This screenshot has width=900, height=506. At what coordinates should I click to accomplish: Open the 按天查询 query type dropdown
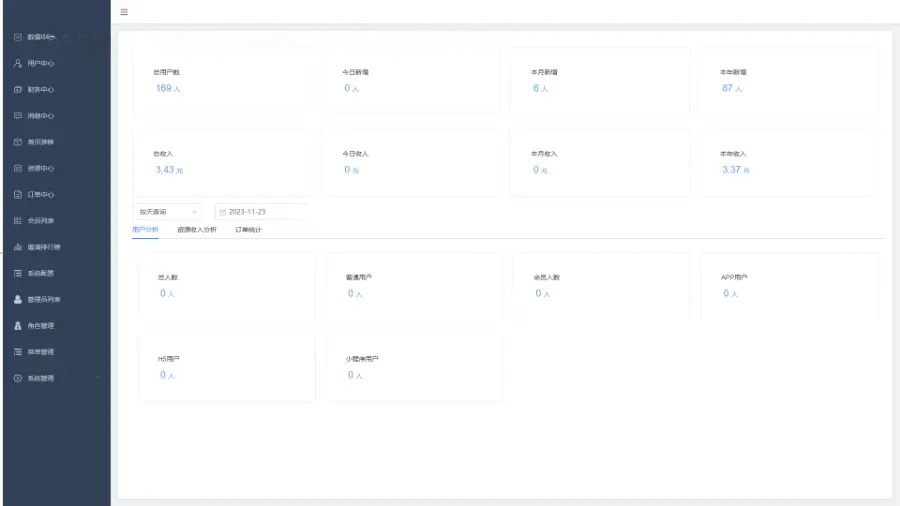(167, 212)
